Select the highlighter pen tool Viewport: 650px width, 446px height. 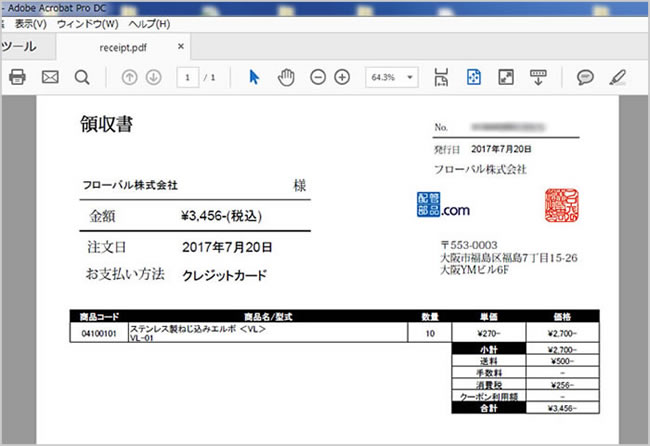[618, 77]
